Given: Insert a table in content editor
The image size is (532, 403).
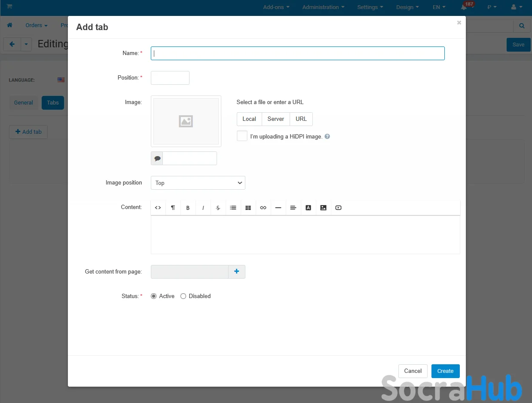Looking at the screenshot, I should click(x=248, y=208).
